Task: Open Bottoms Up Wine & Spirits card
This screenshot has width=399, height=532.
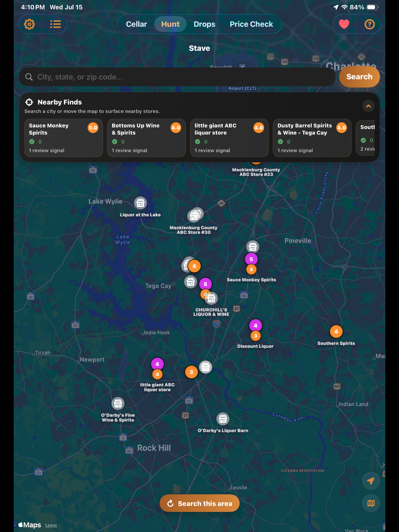Action: click(146, 138)
